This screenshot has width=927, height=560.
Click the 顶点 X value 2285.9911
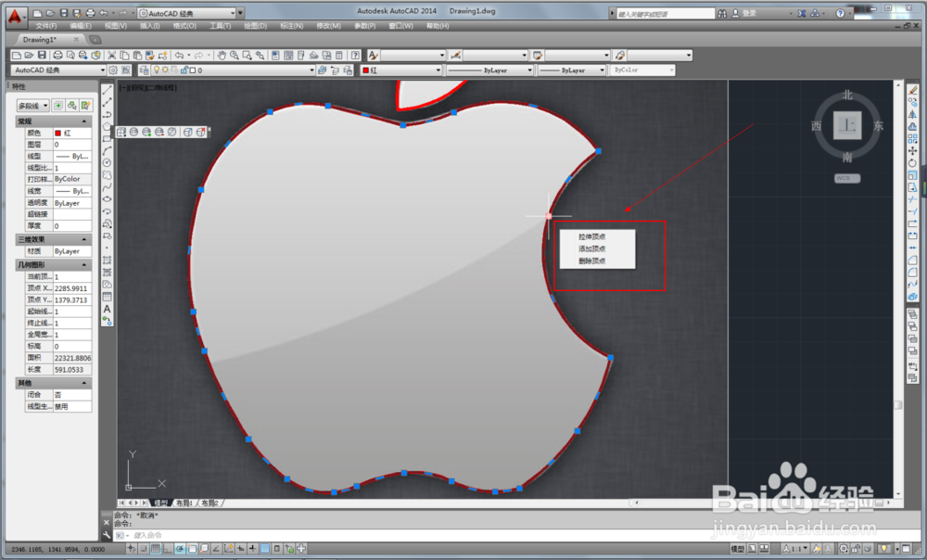pyautogui.click(x=72, y=288)
